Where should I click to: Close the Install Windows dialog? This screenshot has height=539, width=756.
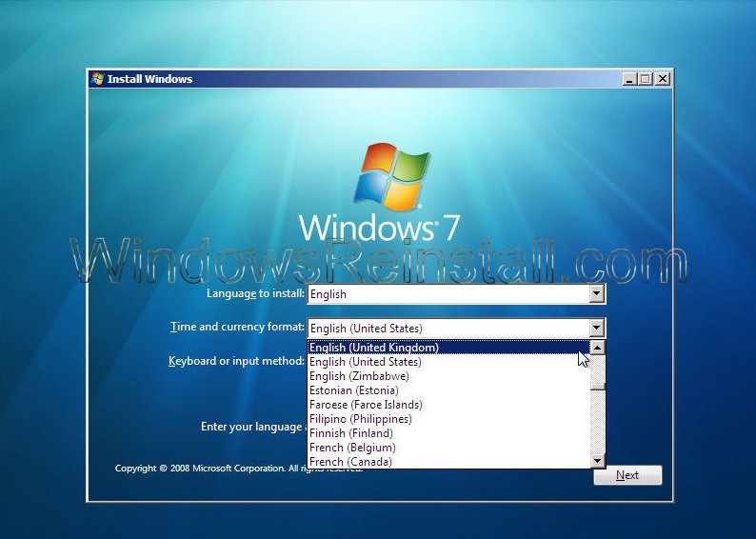point(662,79)
